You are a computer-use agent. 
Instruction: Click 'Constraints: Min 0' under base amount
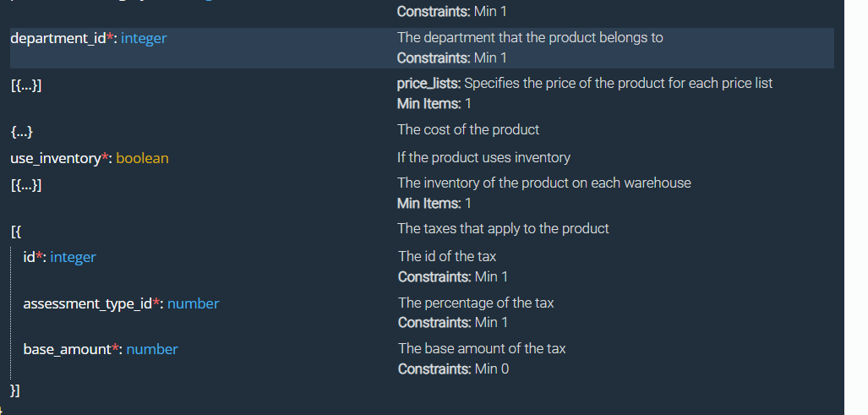point(453,369)
